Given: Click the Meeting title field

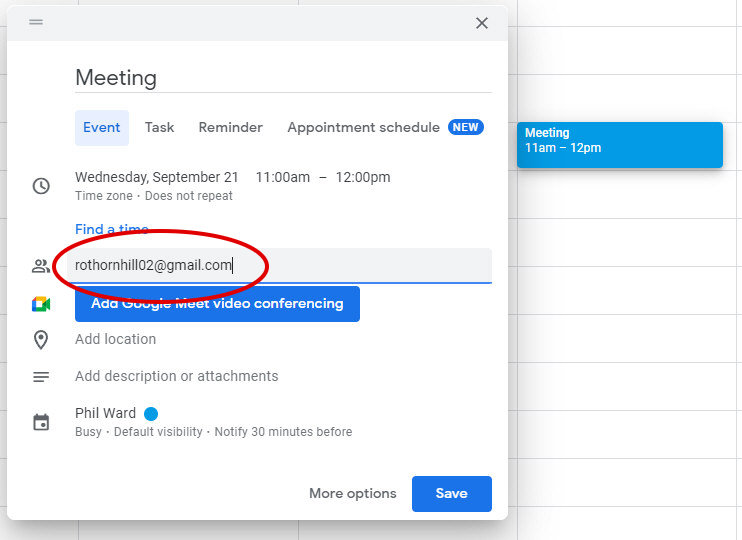Looking at the screenshot, I should point(283,78).
